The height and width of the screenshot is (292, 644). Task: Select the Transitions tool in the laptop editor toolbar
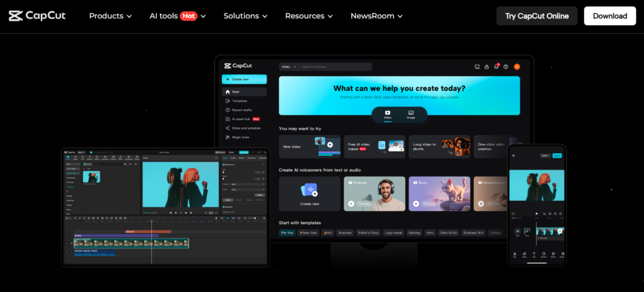coord(105,158)
